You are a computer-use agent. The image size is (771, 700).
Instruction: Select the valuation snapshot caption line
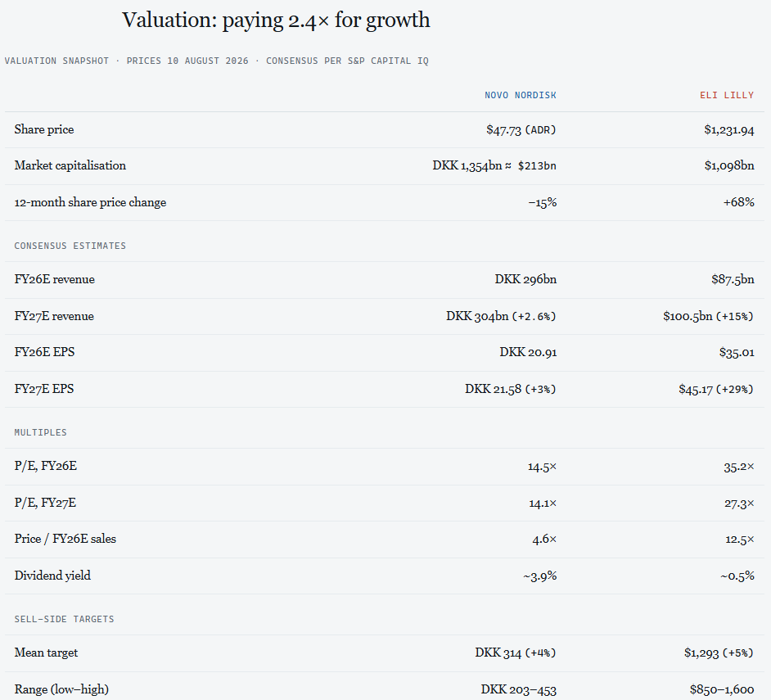[216, 61]
